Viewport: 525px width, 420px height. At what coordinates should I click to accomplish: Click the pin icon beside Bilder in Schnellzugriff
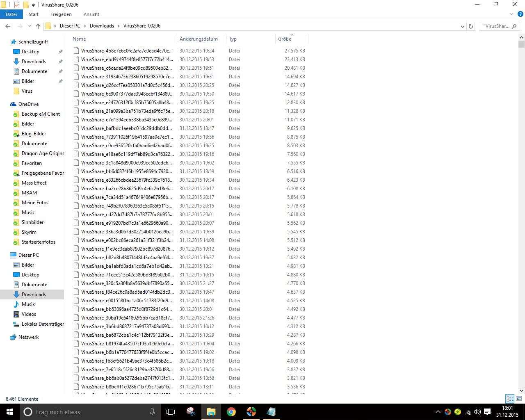tap(60, 81)
